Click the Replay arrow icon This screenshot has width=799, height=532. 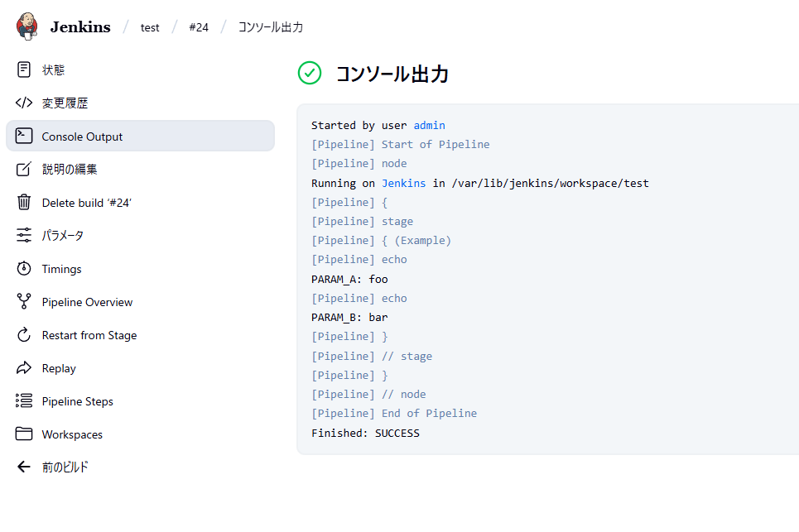(x=25, y=368)
